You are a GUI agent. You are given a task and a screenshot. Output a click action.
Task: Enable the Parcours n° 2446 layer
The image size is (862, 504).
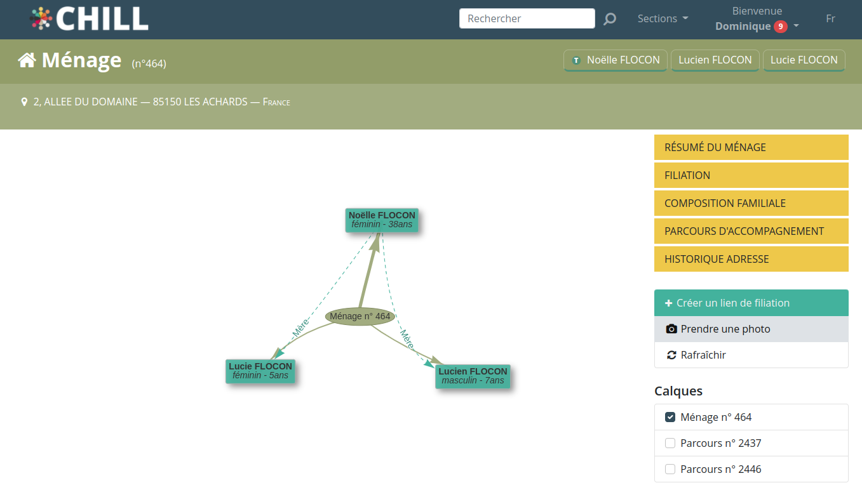[x=670, y=469]
